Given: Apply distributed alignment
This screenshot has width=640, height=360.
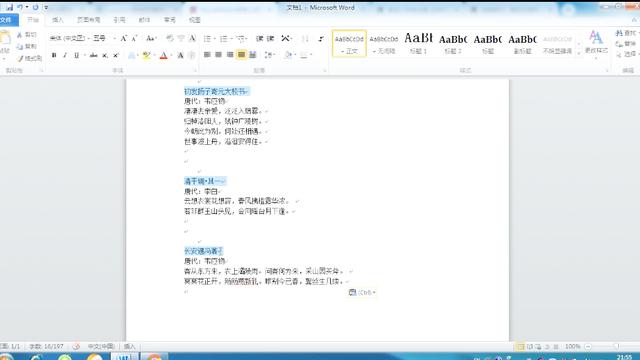Looking at the screenshot, I should 253,55.
